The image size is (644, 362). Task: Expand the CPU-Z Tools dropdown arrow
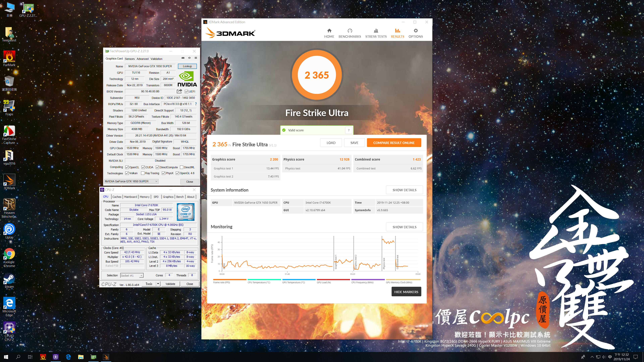[x=158, y=284]
